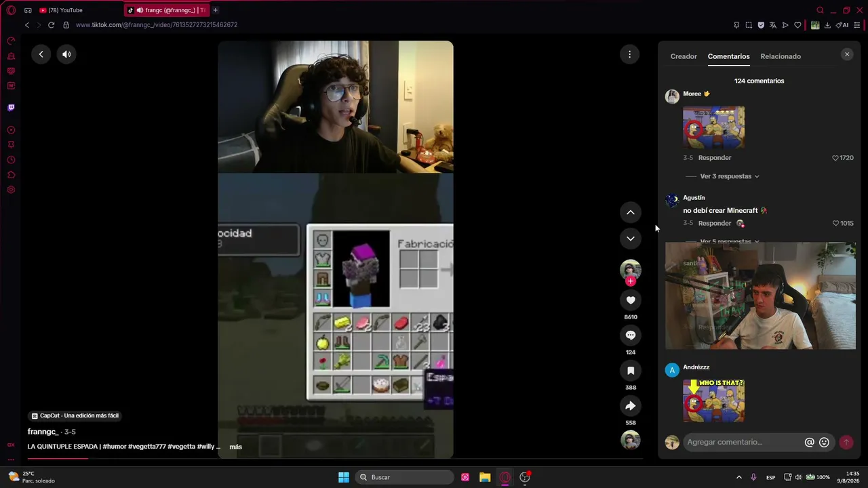The width and height of the screenshot is (868, 488).
Task: Mute the TikTok video sound
Action: [66, 54]
